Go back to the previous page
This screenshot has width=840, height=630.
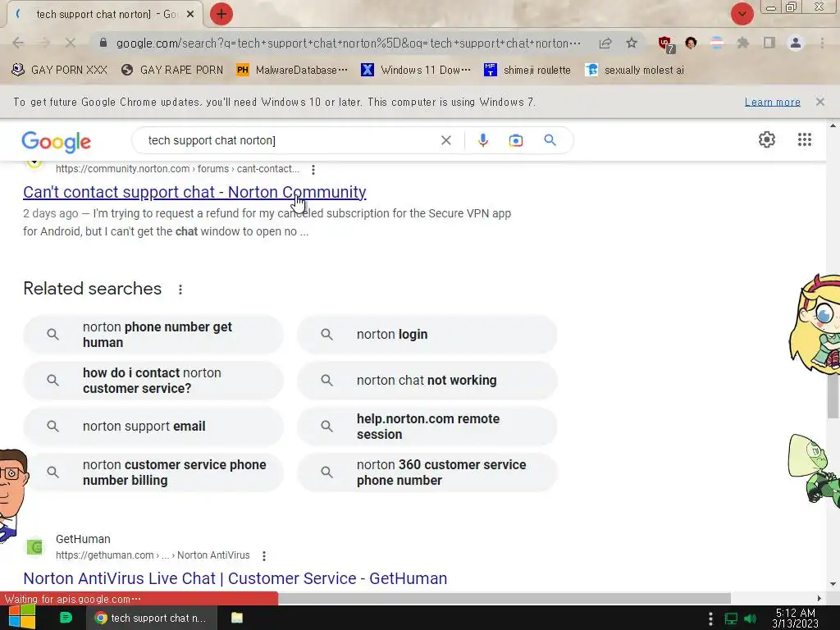click(x=18, y=43)
